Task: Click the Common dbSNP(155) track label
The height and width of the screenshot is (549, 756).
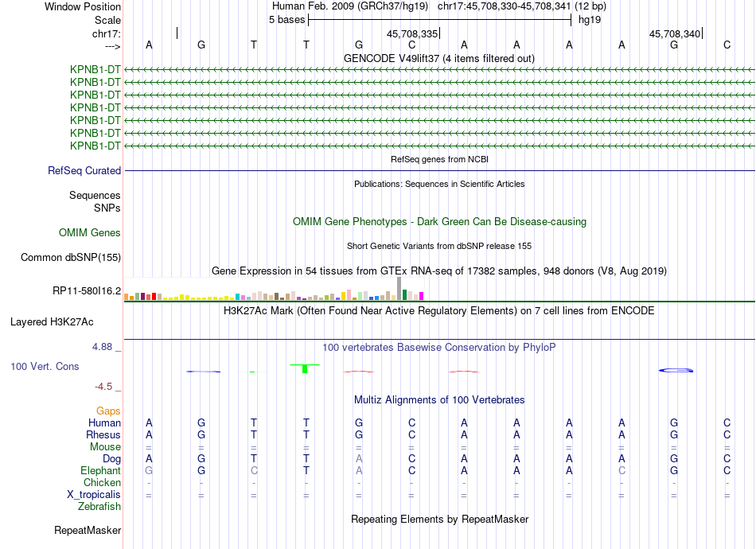Action: pyautogui.click(x=70, y=257)
